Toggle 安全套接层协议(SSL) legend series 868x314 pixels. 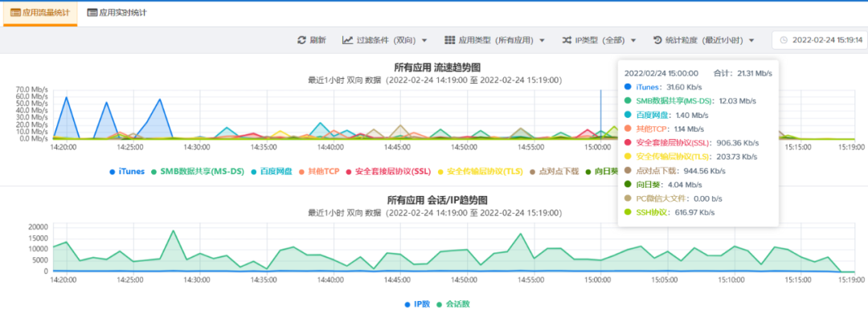pos(389,171)
